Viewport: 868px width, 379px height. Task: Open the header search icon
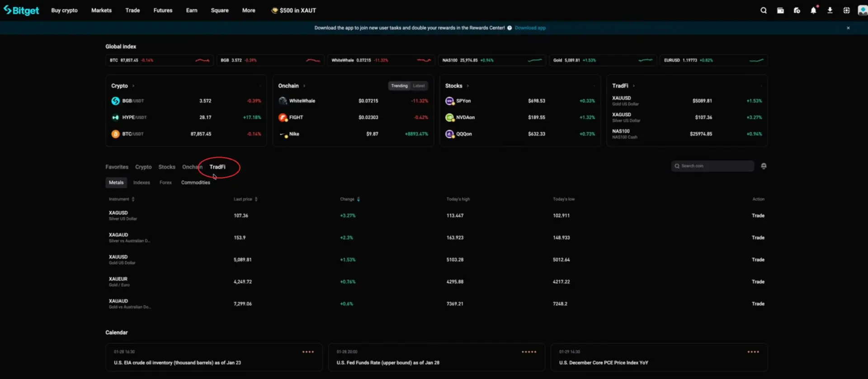pos(764,10)
